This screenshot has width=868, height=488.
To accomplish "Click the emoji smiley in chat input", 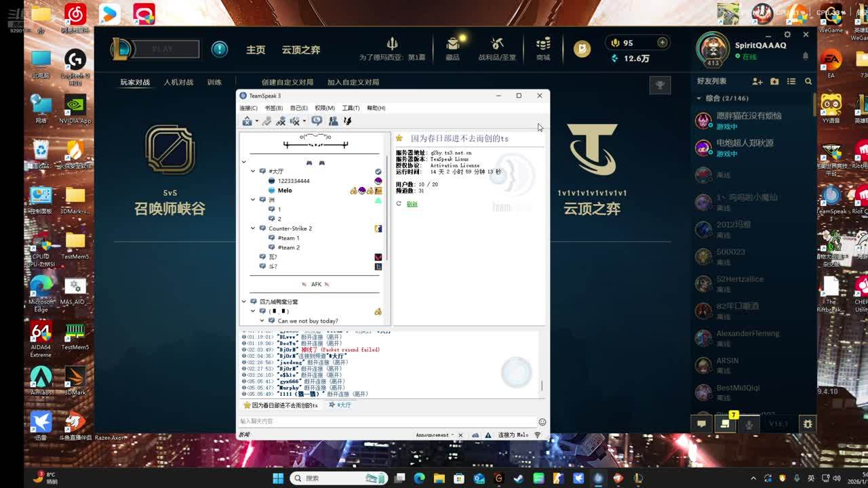I will pos(542,422).
